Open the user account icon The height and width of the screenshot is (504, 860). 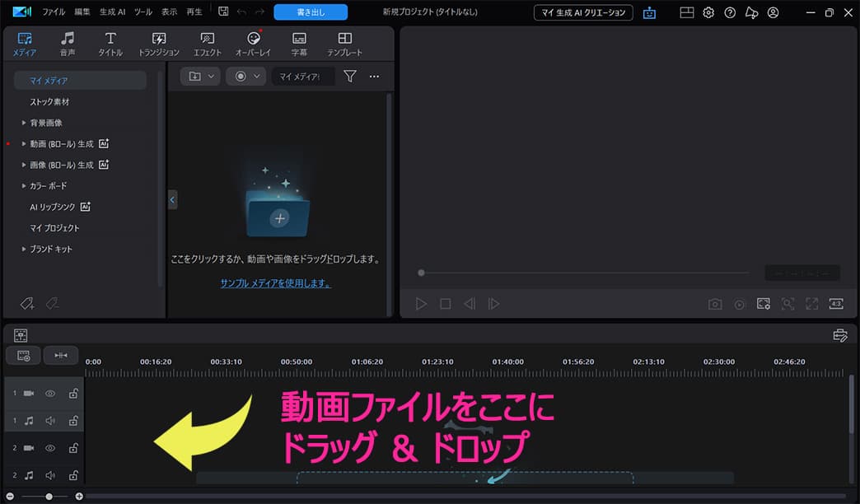(773, 12)
